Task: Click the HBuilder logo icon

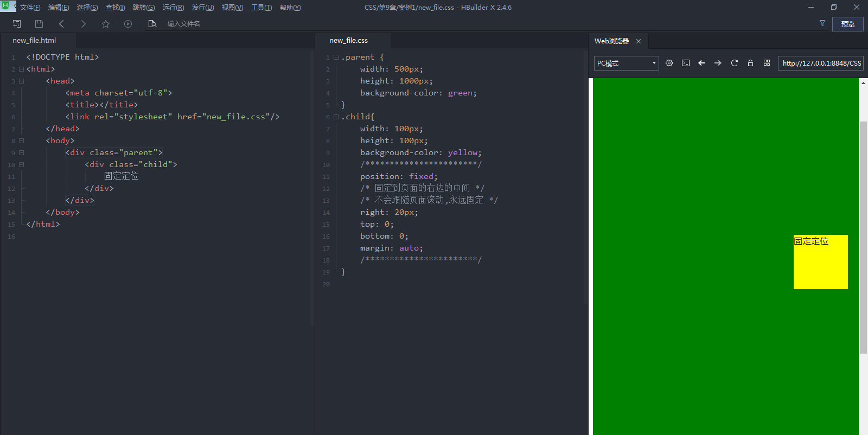Action: [x=5, y=5]
